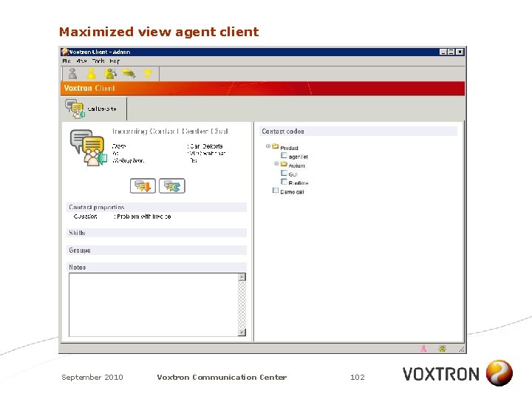The width and height of the screenshot is (532, 399).
Task: Click the yellow transfer arrow toolbar icon
Action: (x=129, y=74)
